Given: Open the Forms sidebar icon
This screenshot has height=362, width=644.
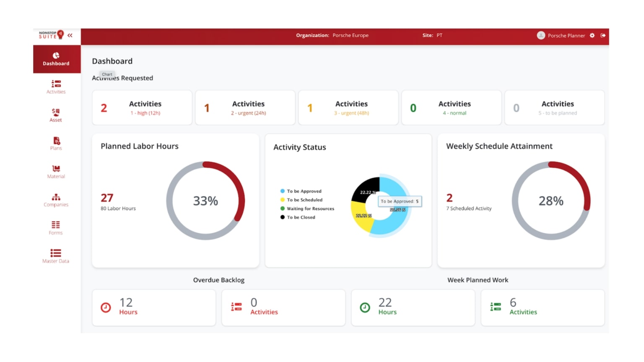Looking at the screenshot, I should tap(56, 228).
